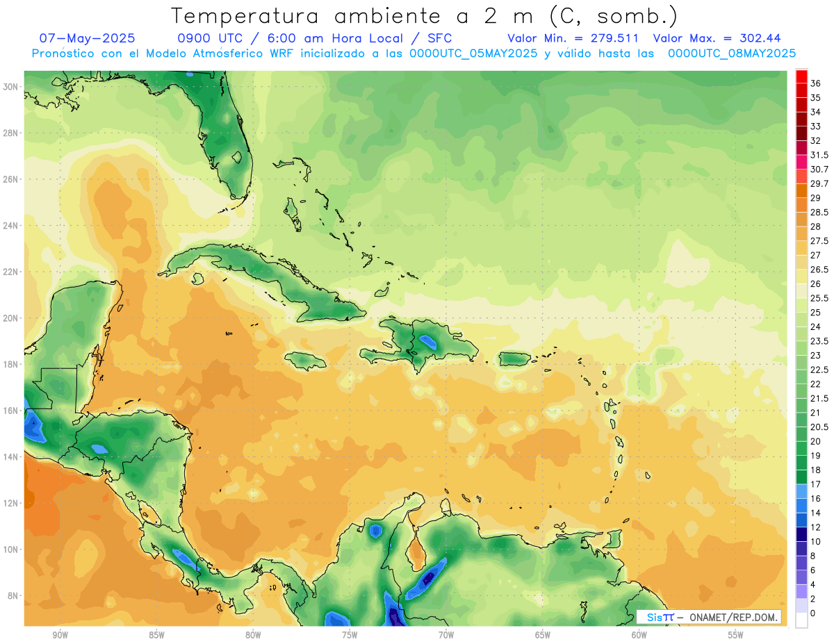Click the "85W" longitude label

[156, 636]
